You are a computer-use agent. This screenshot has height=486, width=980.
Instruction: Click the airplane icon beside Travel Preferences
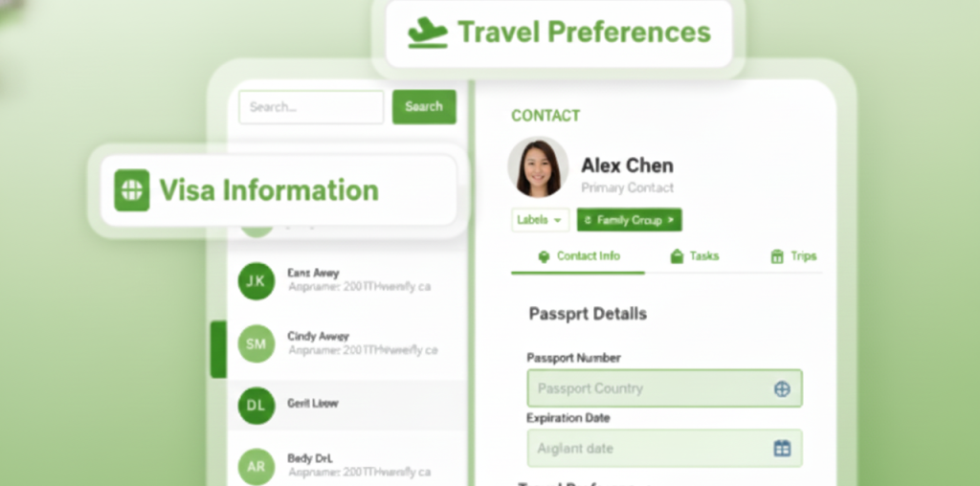point(428,33)
